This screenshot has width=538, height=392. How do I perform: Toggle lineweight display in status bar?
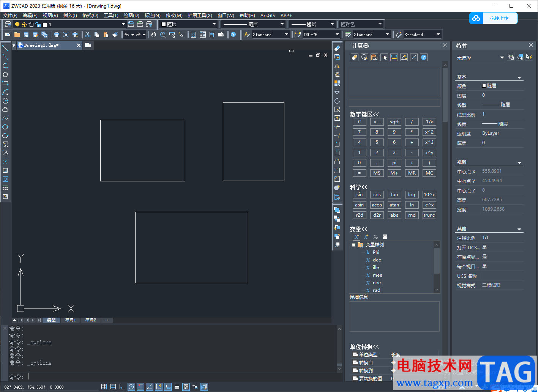pos(177,387)
